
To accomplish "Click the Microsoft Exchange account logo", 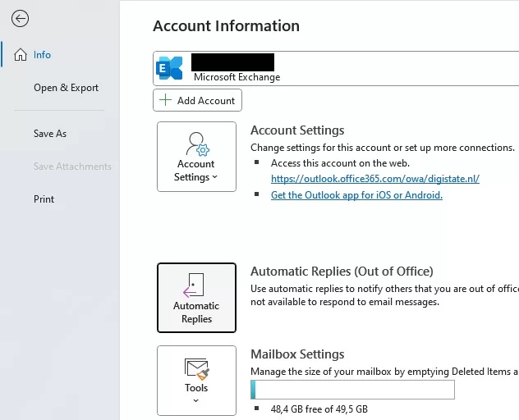I will point(169,68).
